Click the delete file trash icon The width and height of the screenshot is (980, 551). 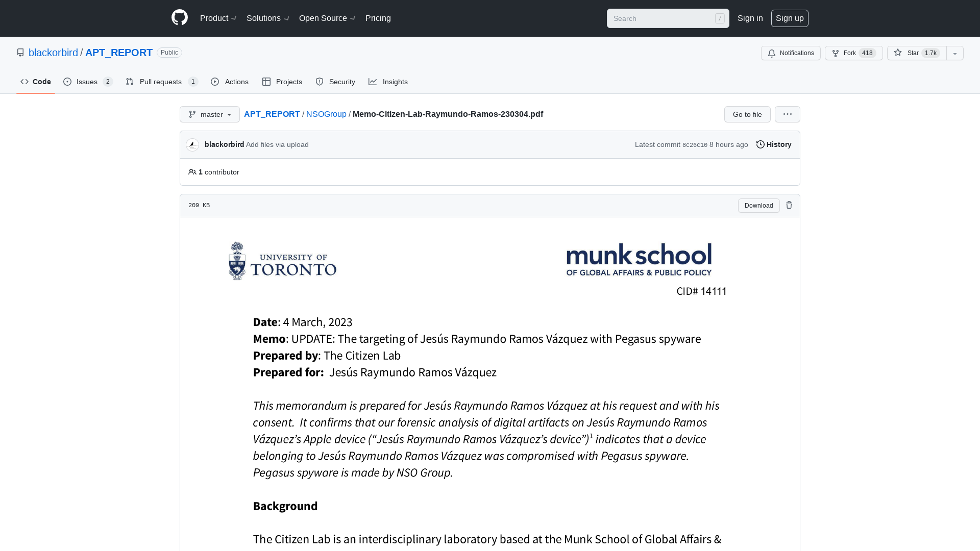point(789,205)
